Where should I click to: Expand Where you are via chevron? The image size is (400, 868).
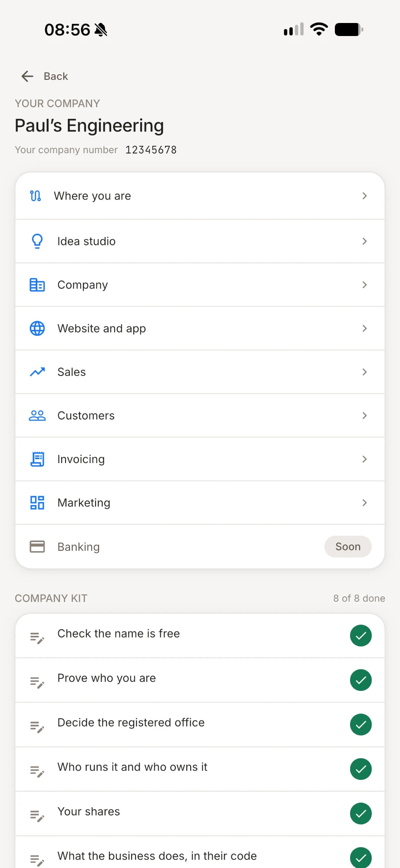[365, 196]
